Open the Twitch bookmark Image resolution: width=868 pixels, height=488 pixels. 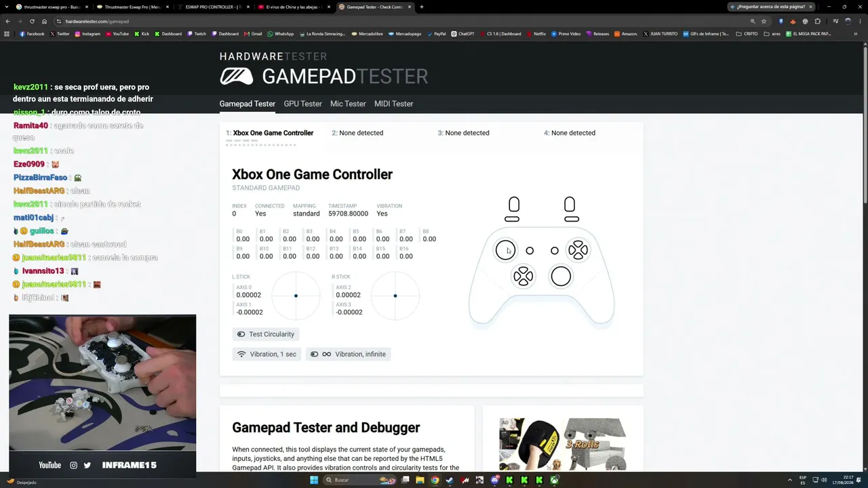click(197, 34)
